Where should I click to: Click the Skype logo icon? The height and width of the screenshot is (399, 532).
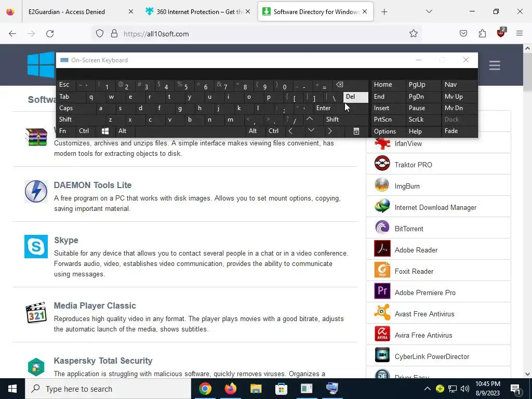pos(36,246)
